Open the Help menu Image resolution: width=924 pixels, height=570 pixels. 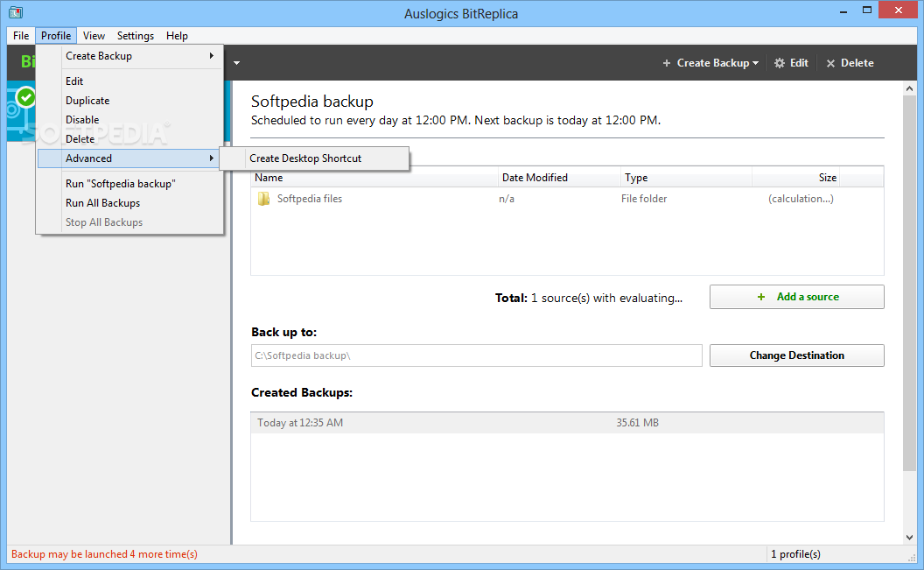tap(177, 35)
